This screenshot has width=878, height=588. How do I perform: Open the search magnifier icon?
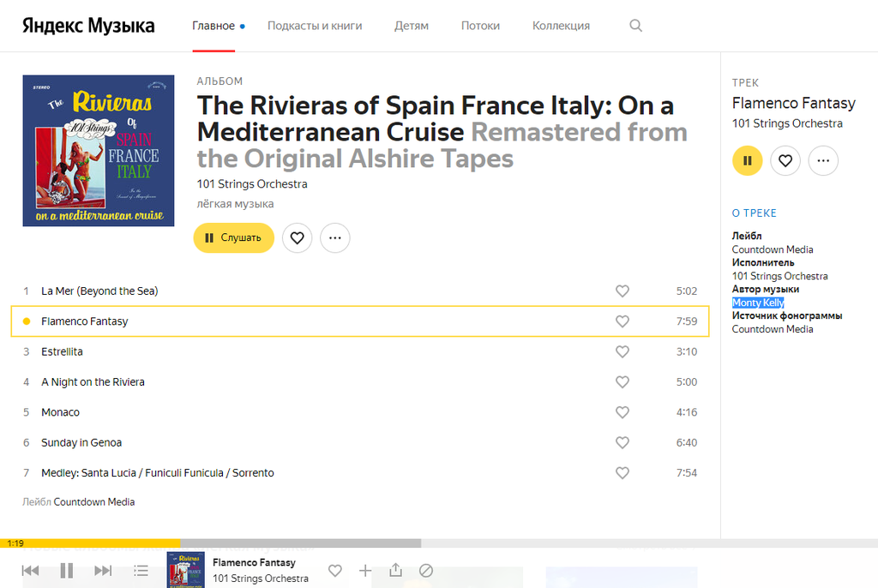coord(635,25)
